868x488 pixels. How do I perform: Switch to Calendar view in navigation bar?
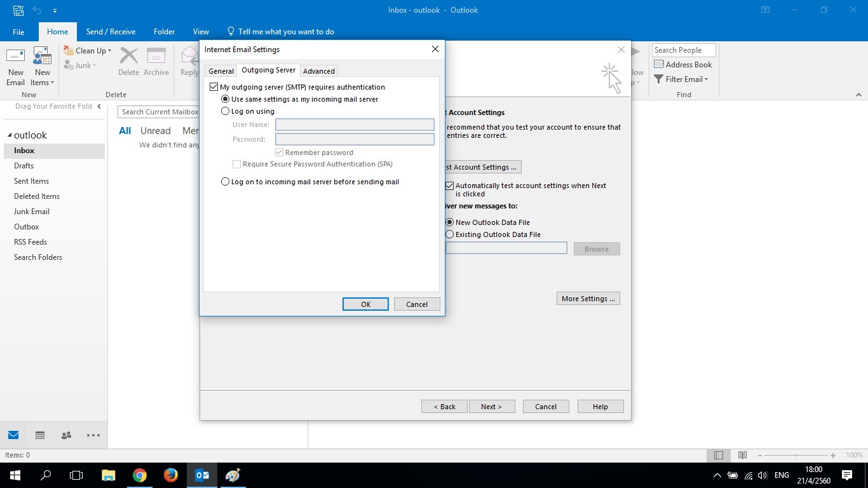click(x=40, y=435)
